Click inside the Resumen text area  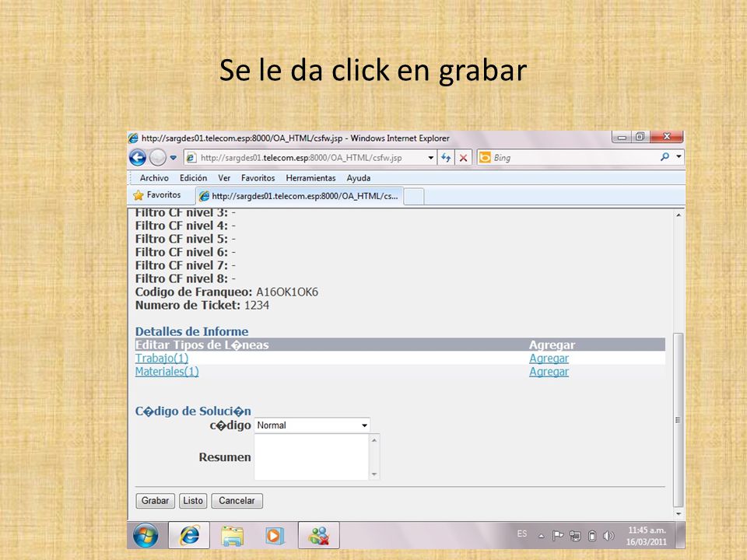pos(311,457)
